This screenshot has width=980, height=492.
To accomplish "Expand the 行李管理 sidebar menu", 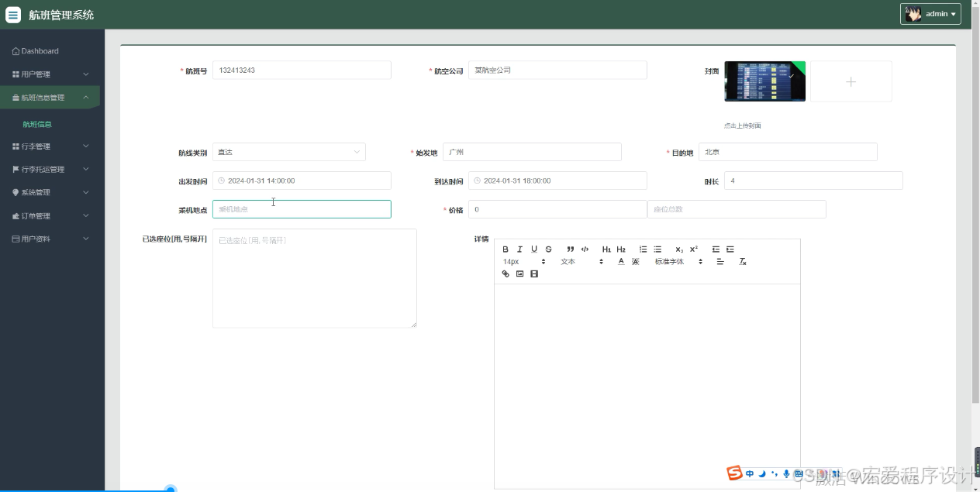I will (50, 146).
